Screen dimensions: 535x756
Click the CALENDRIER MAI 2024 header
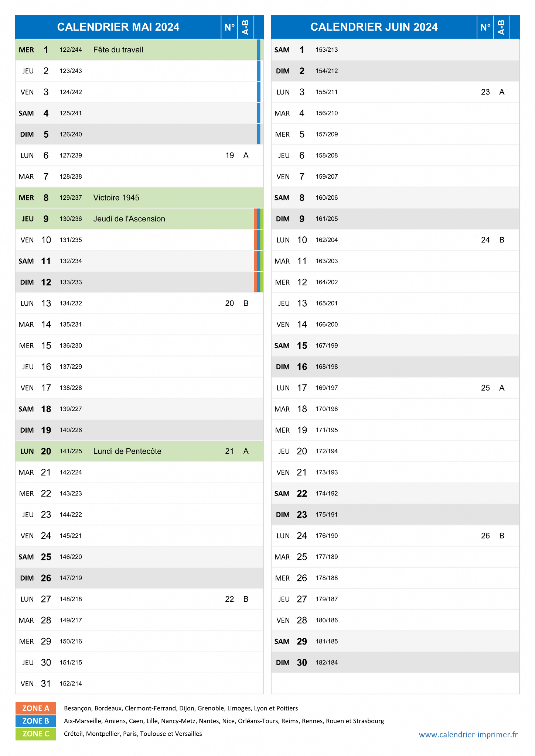point(118,27)
